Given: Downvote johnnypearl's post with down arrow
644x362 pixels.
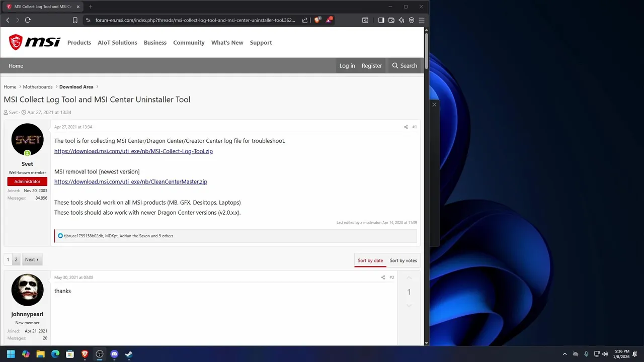Looking at the screenshot, I should click(x=409, y=306).
